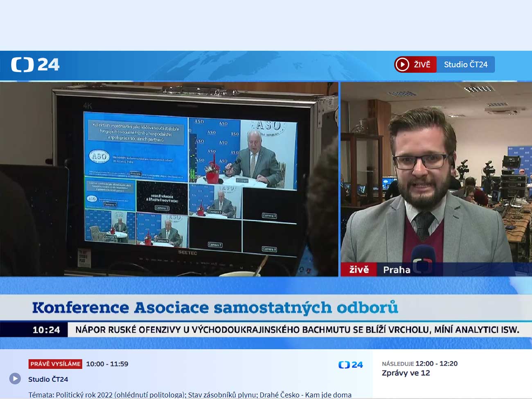Click the 10:24 clock on the ticker
532x399 pixels.
click(46, 330)
